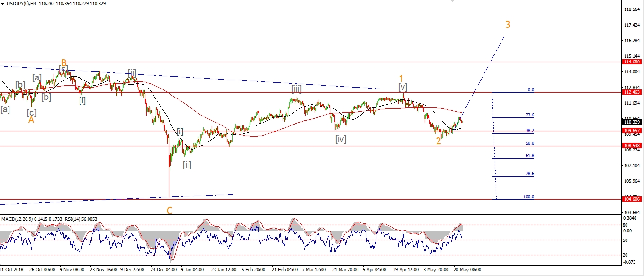This screenshot has width=644, height=276.
Task: Select the orange wave A label
Action: (x=31, y=120)
